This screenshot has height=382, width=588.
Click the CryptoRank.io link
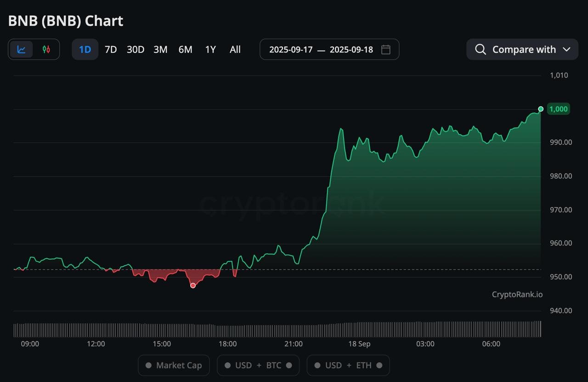[x=517, y=294]
